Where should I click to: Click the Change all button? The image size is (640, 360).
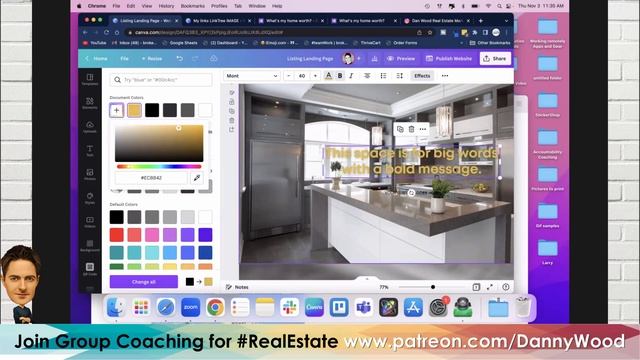pyautogui.click(x=144, y=282)
